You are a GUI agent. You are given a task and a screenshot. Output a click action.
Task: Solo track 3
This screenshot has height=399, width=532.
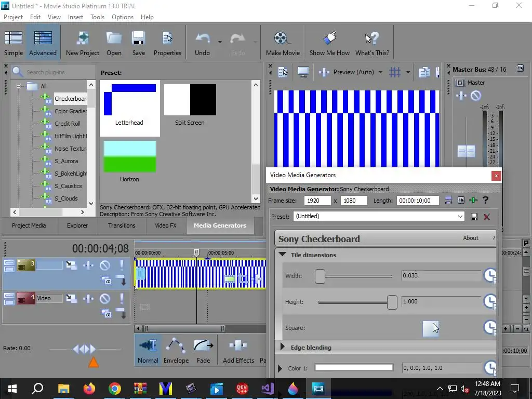[122, 265]
